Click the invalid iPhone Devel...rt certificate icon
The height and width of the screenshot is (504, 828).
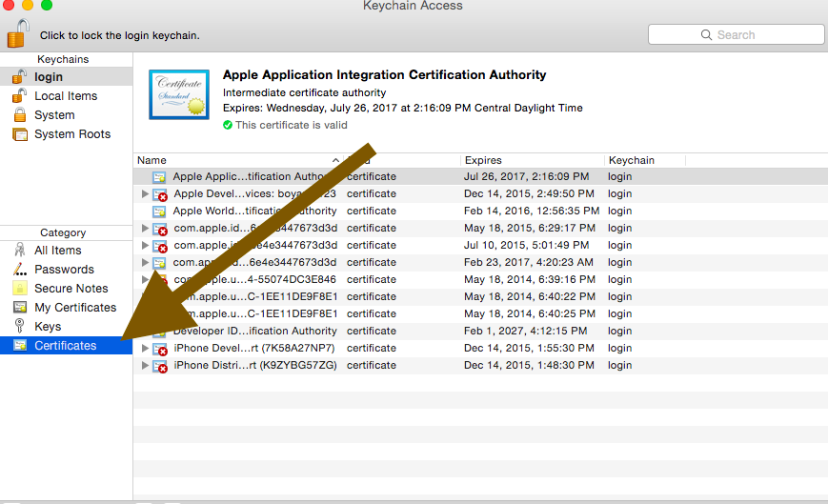(x=160, y=349)
